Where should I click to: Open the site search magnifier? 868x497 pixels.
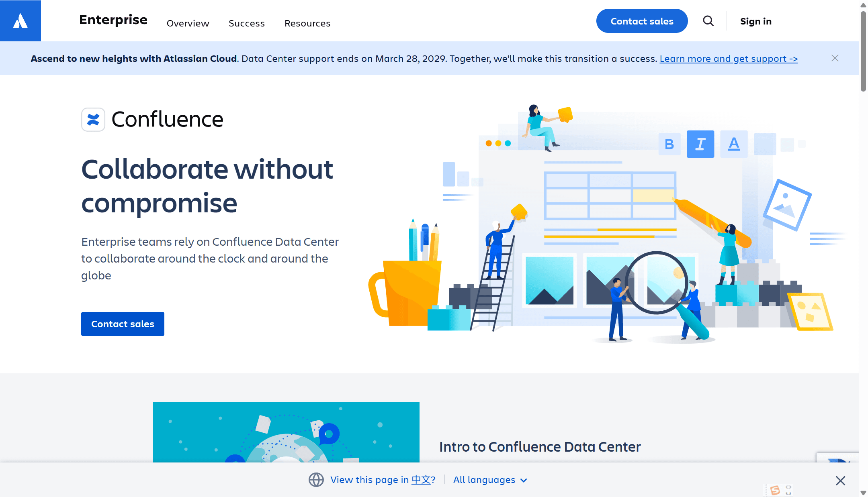coord(708,21)
